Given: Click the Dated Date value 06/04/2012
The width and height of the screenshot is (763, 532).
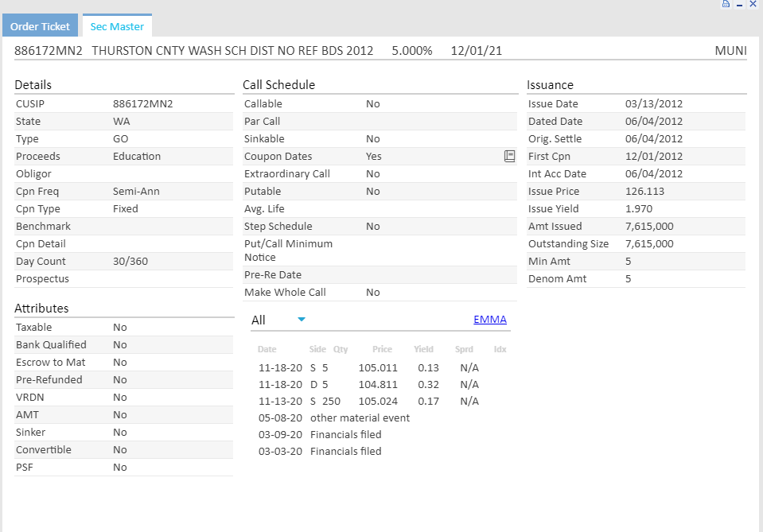Looking at the screenshot, I should tap(654, 121).
